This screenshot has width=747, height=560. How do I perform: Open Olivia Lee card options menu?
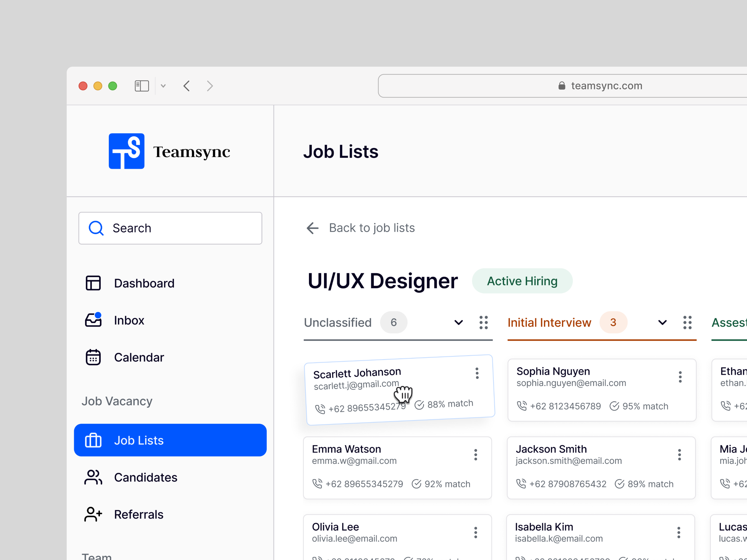[x=475, y=532]
